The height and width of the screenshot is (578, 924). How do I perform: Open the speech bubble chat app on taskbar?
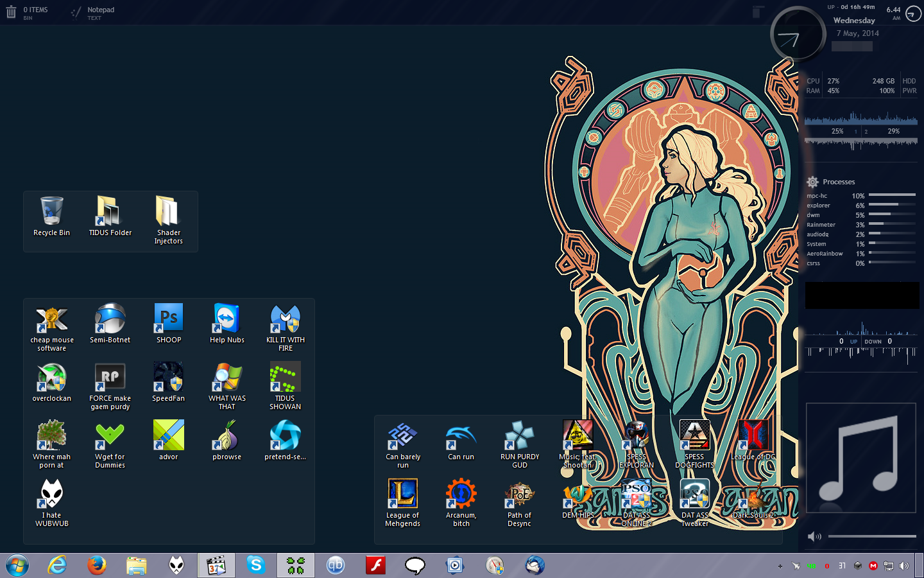coord(415,565)
